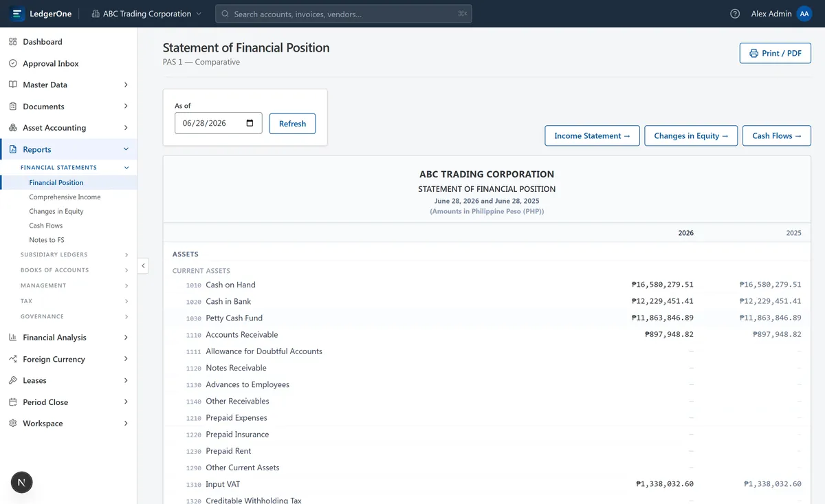Open the date picker calendar icon
825x504 pixels.
pyautogui.click(x=250, y=123)
